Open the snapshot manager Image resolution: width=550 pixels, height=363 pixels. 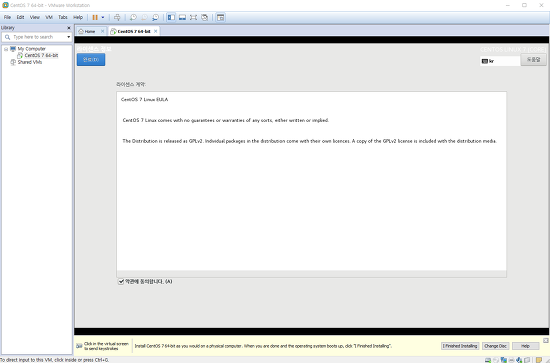click(155, 17)
